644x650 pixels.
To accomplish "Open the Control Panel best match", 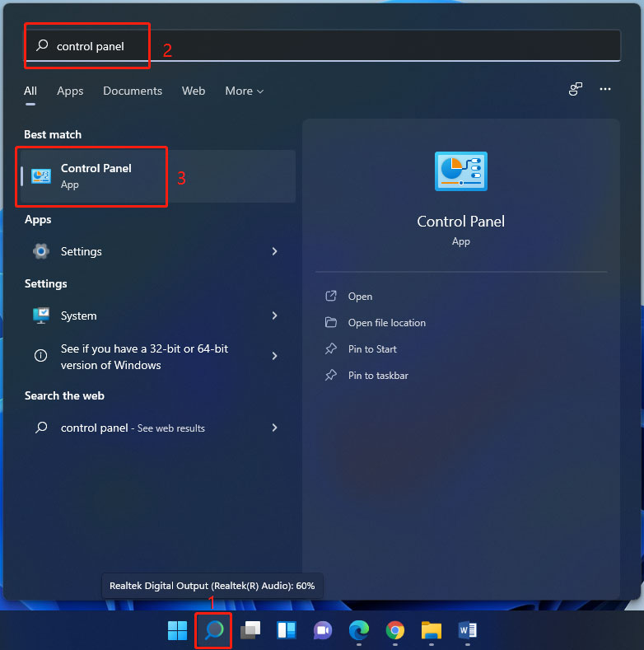I will pos(158,176).
